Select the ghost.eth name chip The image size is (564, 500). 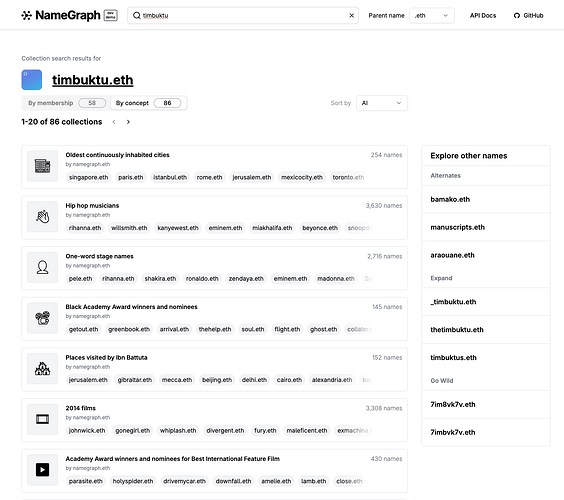(x=323, y=329)
